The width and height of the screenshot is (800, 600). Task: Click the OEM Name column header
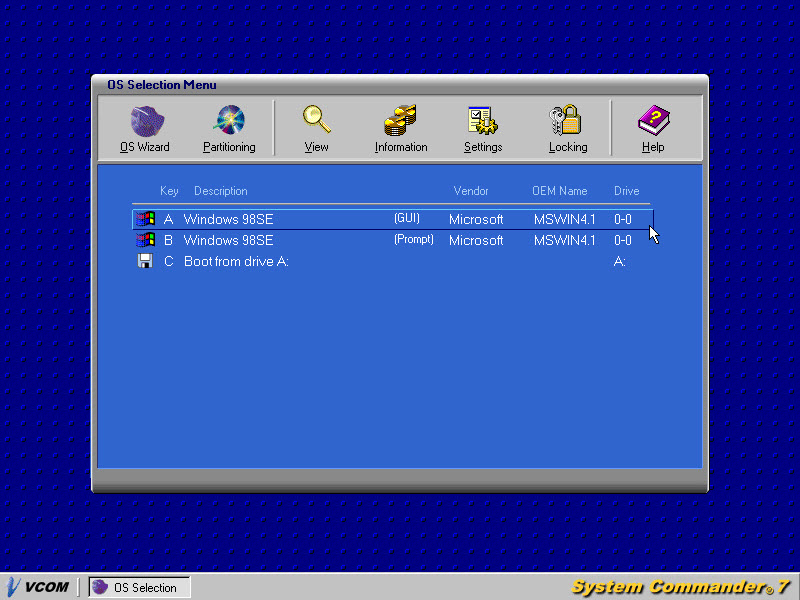[560, 191]
